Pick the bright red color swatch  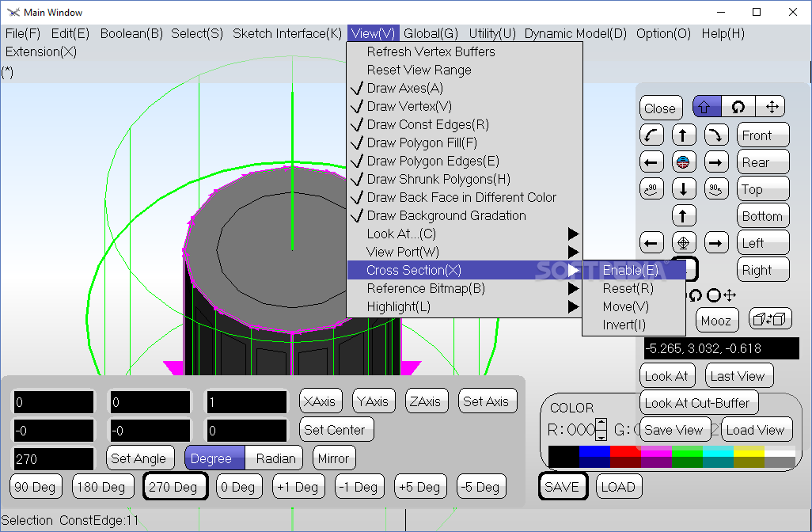click(x=625, y=451)
